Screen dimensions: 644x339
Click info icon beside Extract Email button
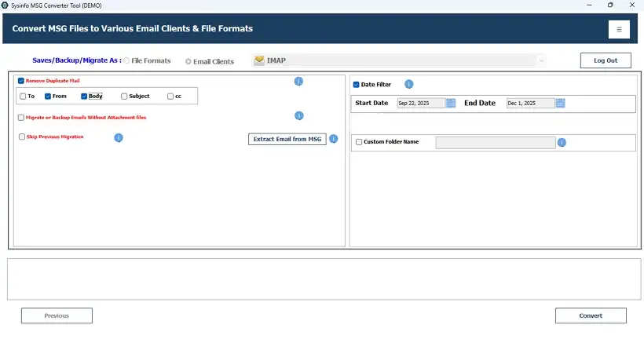[x=334, y=139]
